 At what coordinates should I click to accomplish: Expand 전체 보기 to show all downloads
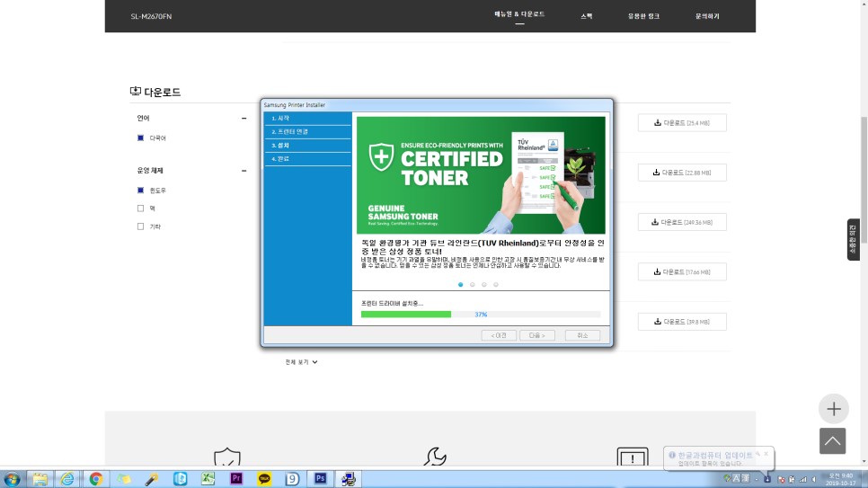coord(301,361)
